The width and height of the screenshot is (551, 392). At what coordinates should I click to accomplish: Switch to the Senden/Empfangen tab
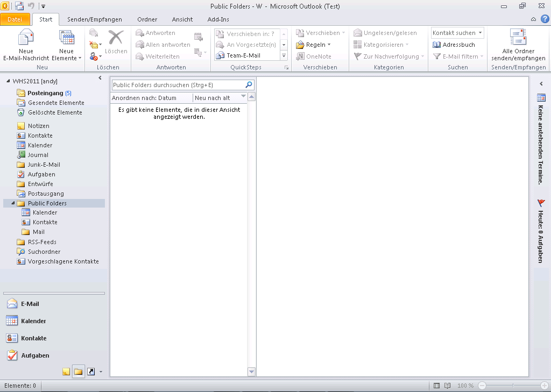[x=94, y=19]
